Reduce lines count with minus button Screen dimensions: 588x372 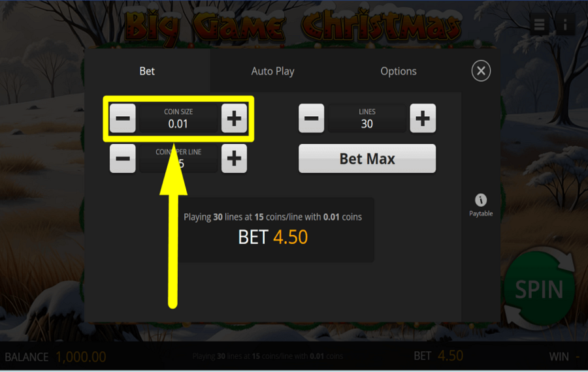click(311, 118)
